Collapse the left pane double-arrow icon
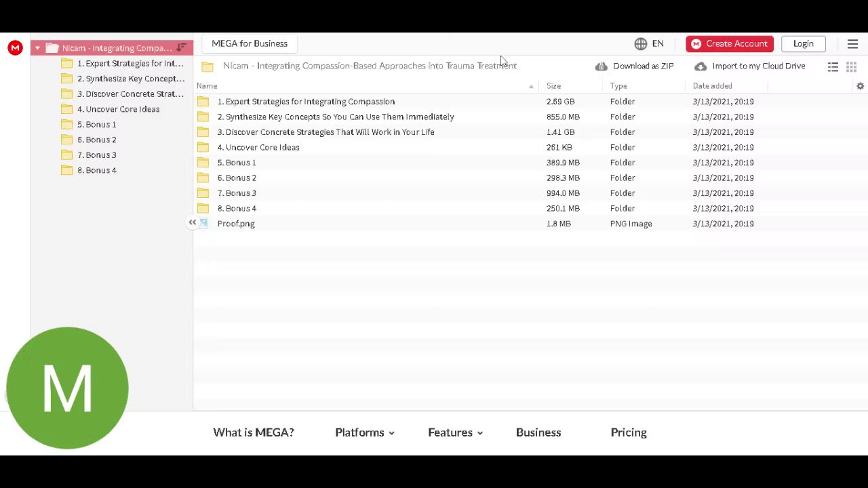Viewport: 868px width, 488px height. 193,222
